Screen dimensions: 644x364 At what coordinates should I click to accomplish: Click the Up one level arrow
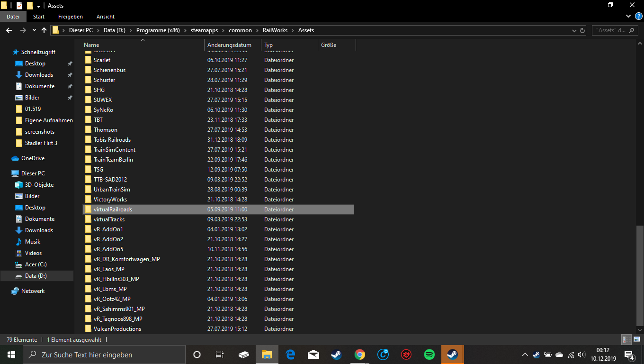pyautogui.click(x=44, y=30)
